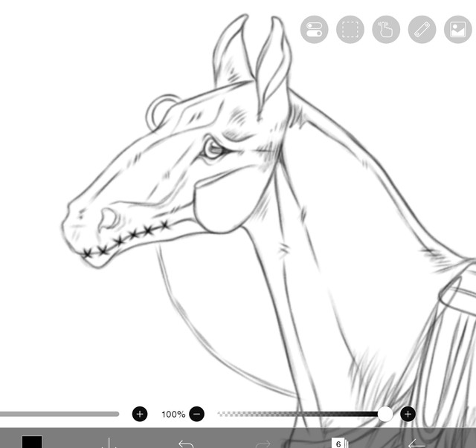The image size is (476, 448).
Task: Click the checkered end of opacity slider
Action: 231,414
